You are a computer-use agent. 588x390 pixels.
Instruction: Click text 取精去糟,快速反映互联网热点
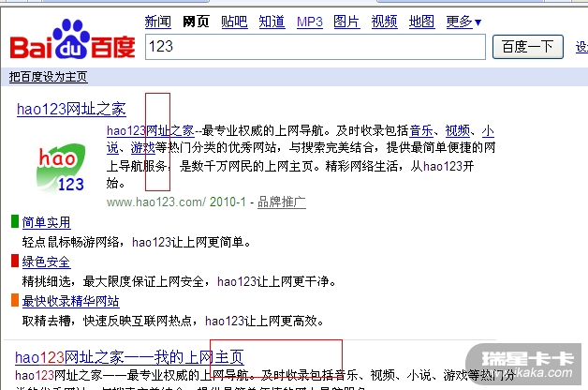107,321
